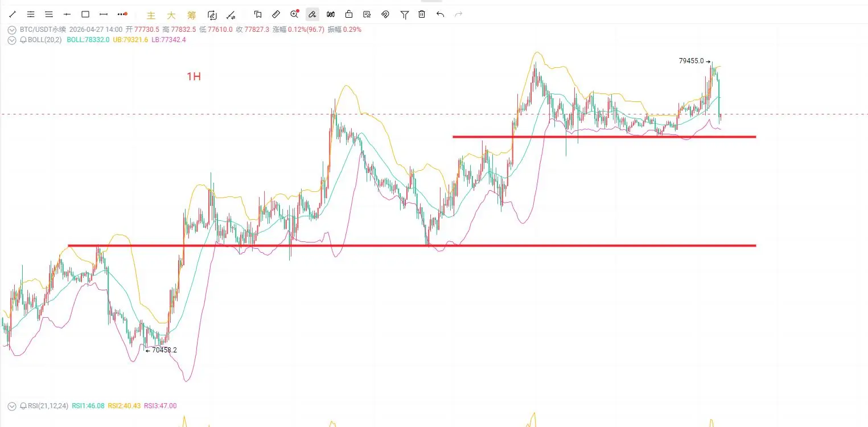This screenshot has height=427, width=868.
Task: Toggle the lock drawings icon
Action: tap(349, 14)
